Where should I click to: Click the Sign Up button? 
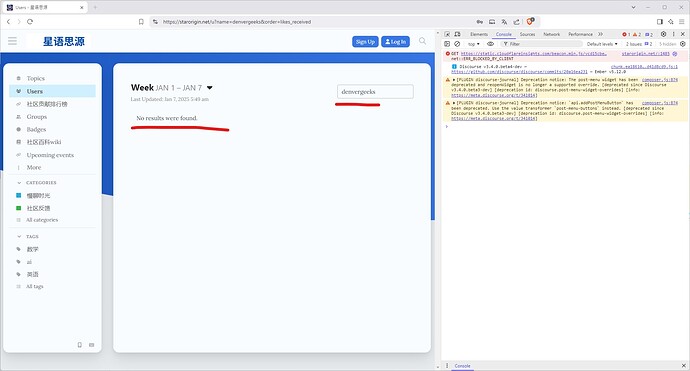coord(365,41)
